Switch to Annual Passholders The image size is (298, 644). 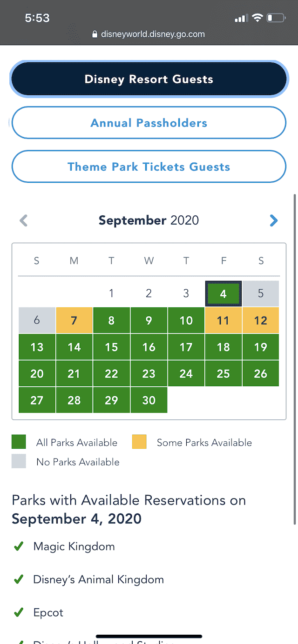[x=149, y=123]
